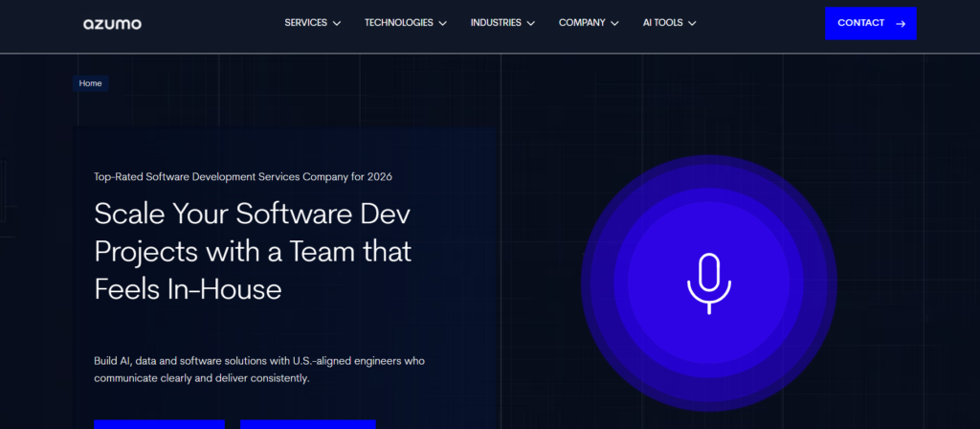
Task: Click the "Top-Rated Software Development" subtitle
Action: [243, 176]
